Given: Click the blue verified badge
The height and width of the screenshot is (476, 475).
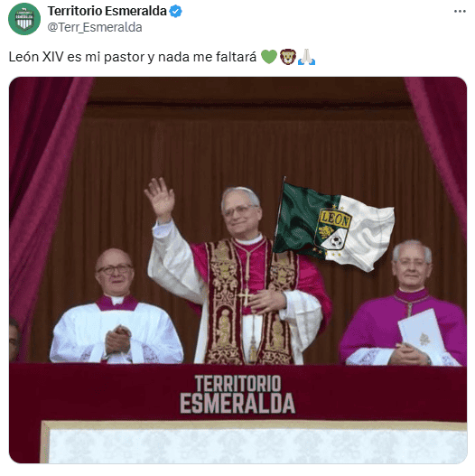Looking at the screenshot, I should pos(175,11).
